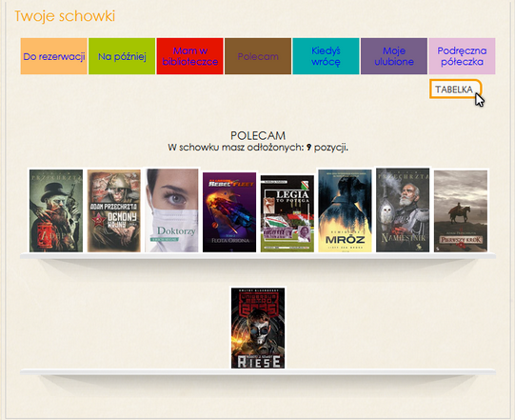Open the Do rezerwacji shelf
The image size is (515, 420).
[54, 56]
